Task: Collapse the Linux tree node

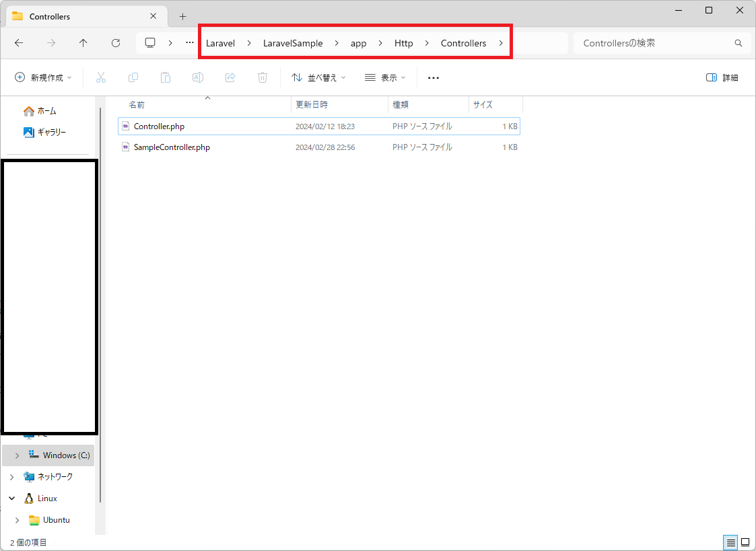Action: point(11,499)
